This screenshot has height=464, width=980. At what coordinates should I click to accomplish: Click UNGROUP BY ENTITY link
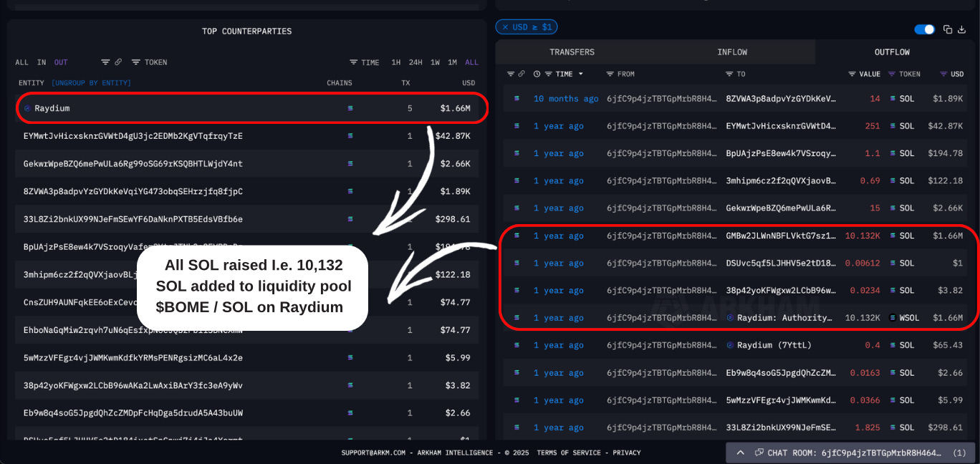point(91,83)
